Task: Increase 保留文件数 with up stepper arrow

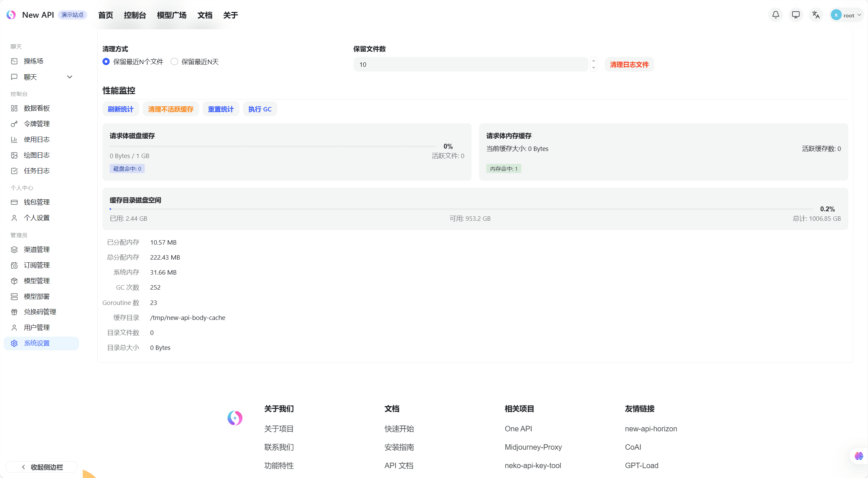Action: [x=594, y=61]
